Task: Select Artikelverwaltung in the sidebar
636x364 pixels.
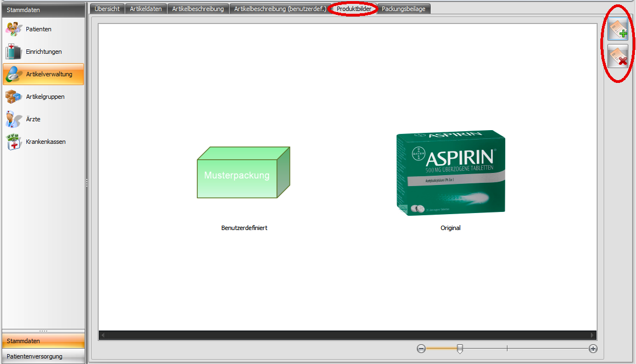Action: (x=43, y=74)
